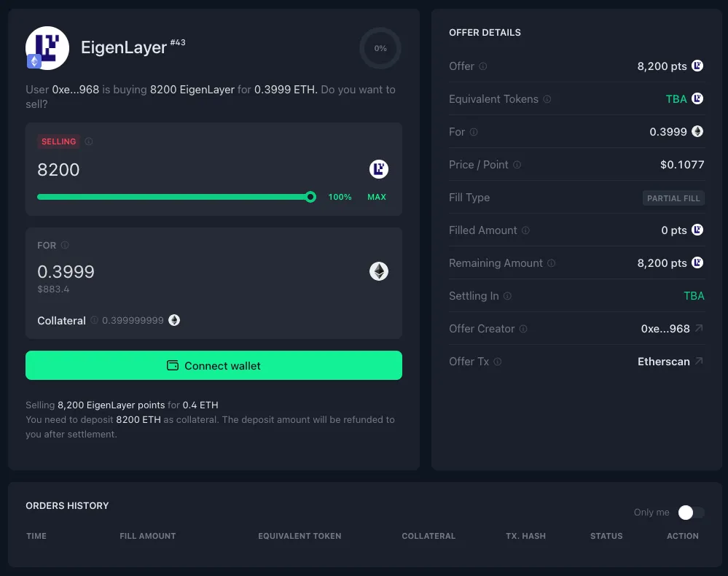Screen dimensions: 728x576
Task: Click the #43 offer number
Action: (178, 42)
